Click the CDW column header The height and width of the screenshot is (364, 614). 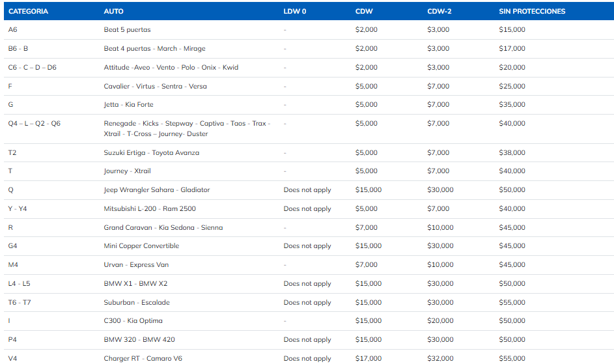(364, 11)
